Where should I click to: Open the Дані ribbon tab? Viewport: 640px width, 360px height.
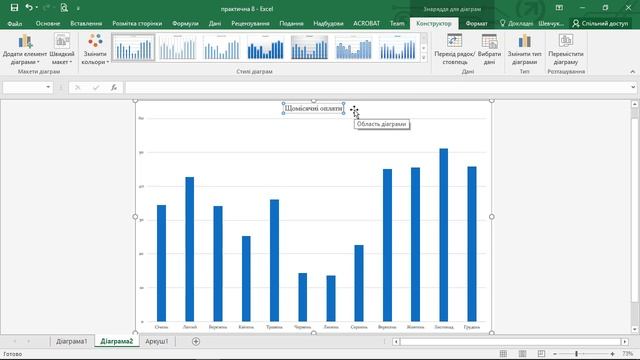pos(215,24)
